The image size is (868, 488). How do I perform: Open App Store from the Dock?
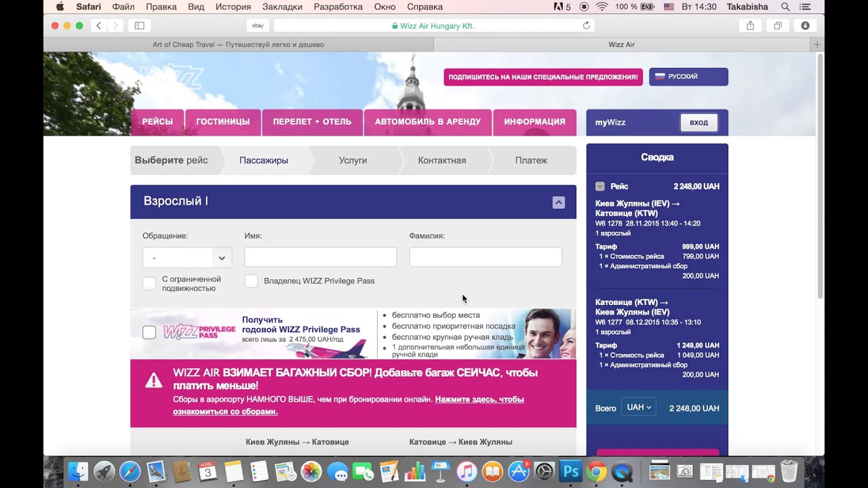pos(518,472)
